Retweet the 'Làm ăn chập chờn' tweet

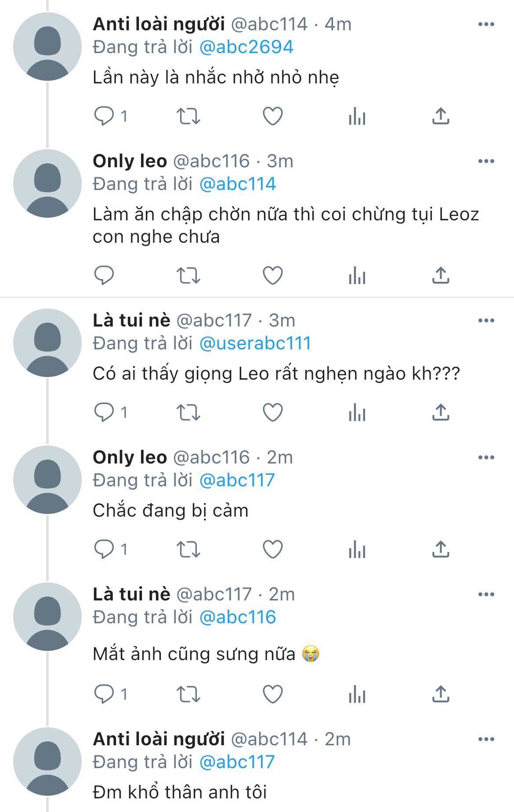[x=188, y=276]
